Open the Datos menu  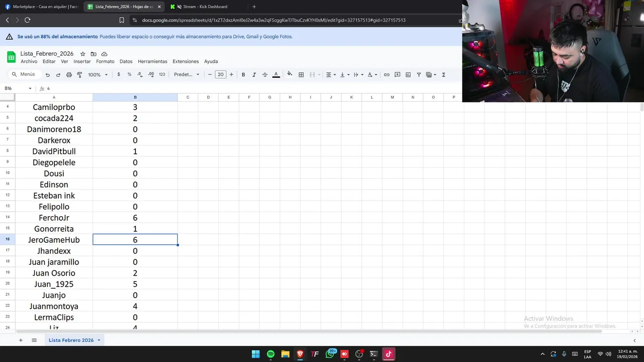[x=126, y=61]
